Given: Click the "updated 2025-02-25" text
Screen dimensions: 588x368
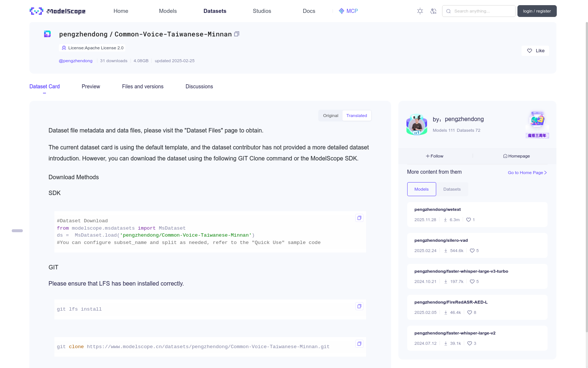Looking at the screenshot, I should click(175, 61).
